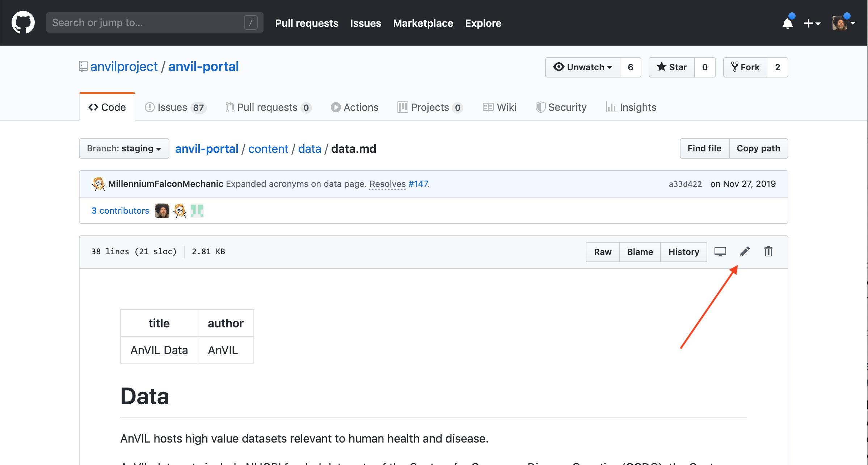Switch to the Issues tab
This screenshot has width=868, height=465.
176,108
